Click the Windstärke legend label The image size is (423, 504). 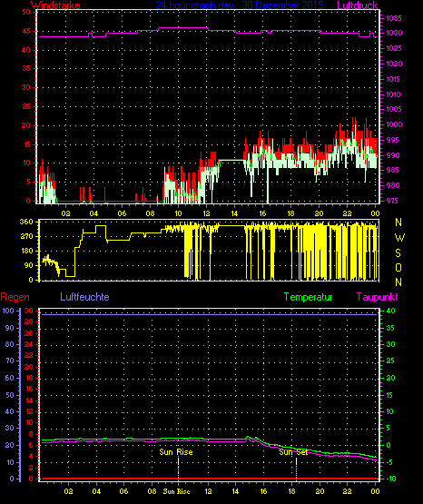55,5
